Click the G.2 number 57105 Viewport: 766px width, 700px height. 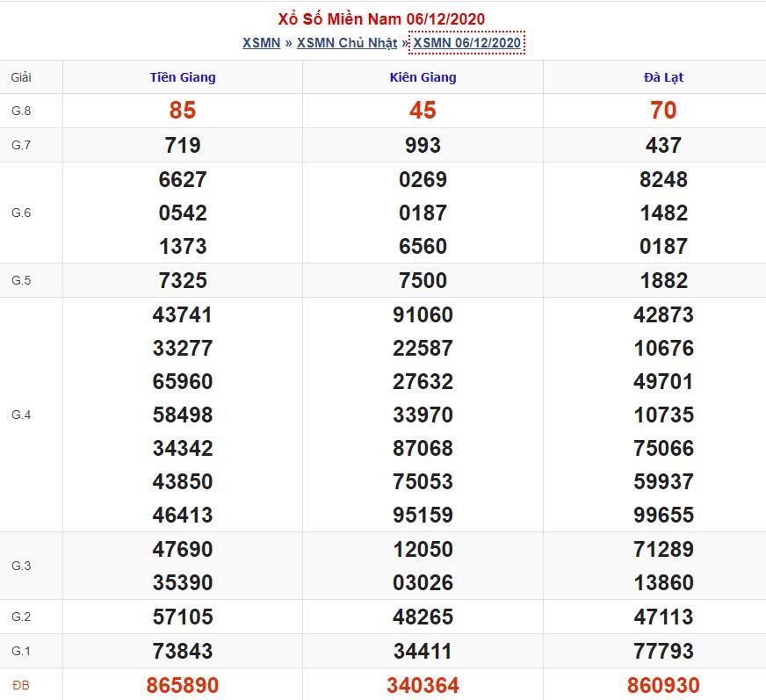[x=183, y=617]
